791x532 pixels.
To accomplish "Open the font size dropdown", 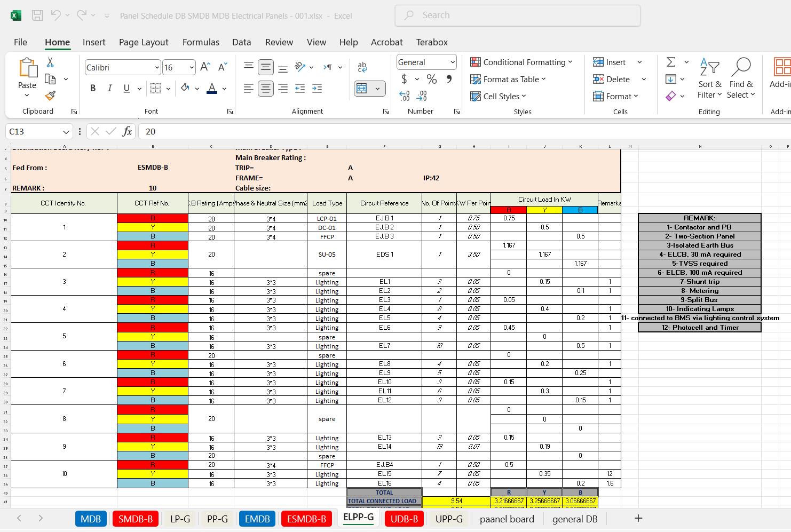I will 192,68.
